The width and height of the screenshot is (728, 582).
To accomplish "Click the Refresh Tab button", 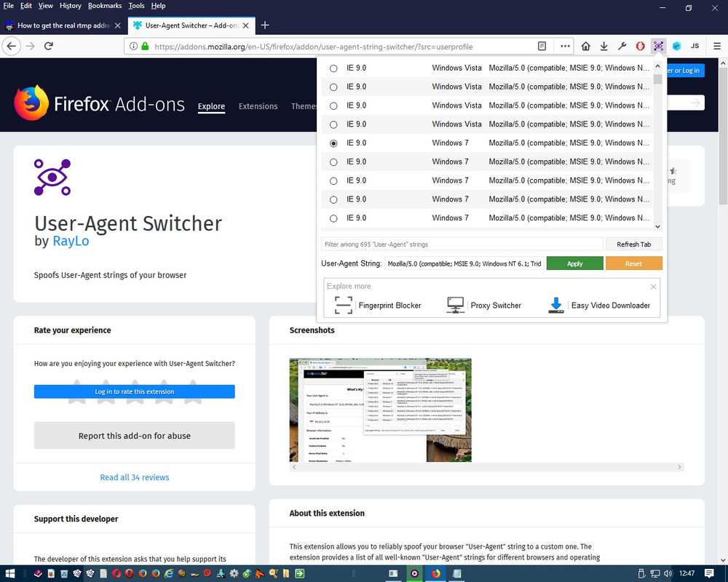I will pos(634,244).
